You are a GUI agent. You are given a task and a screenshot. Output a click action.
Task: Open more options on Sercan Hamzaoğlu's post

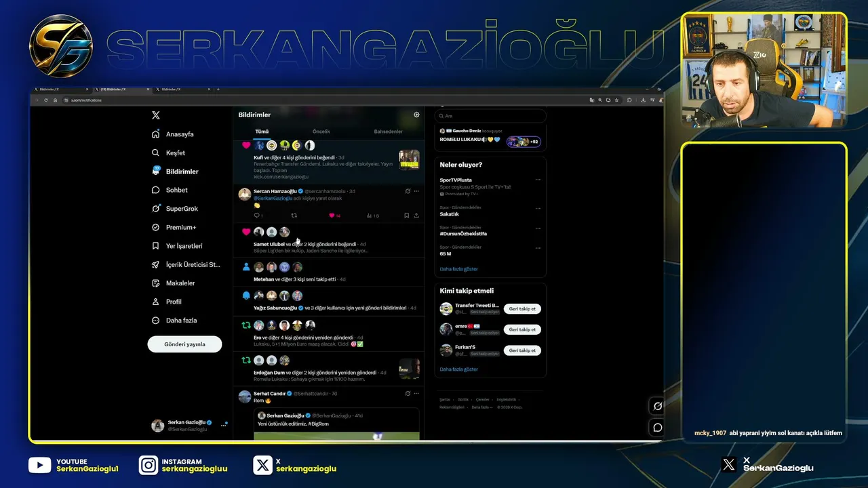(416, 191)
